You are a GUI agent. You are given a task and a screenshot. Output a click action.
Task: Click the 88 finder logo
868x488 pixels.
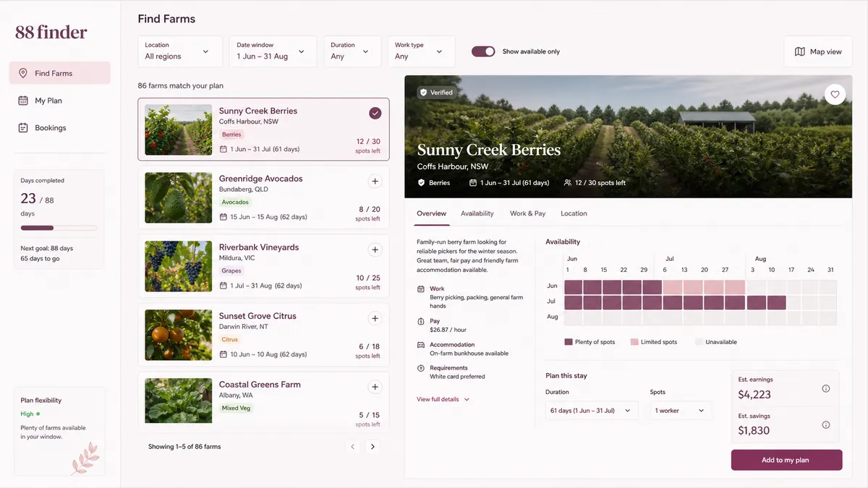[51, 32]
